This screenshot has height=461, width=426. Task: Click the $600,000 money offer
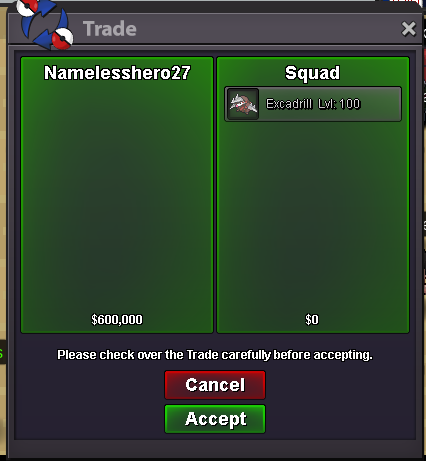pyautogui.click(x=117, y=320)
